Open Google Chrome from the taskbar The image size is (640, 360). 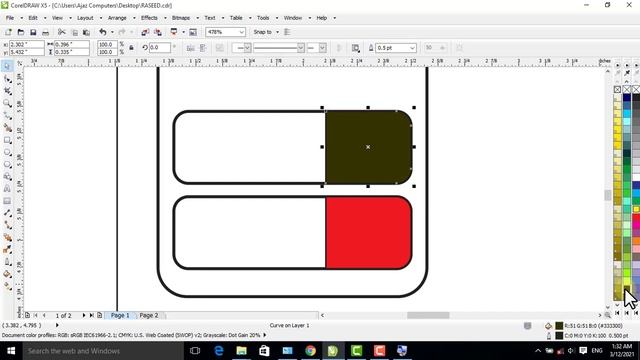point(310,351)
